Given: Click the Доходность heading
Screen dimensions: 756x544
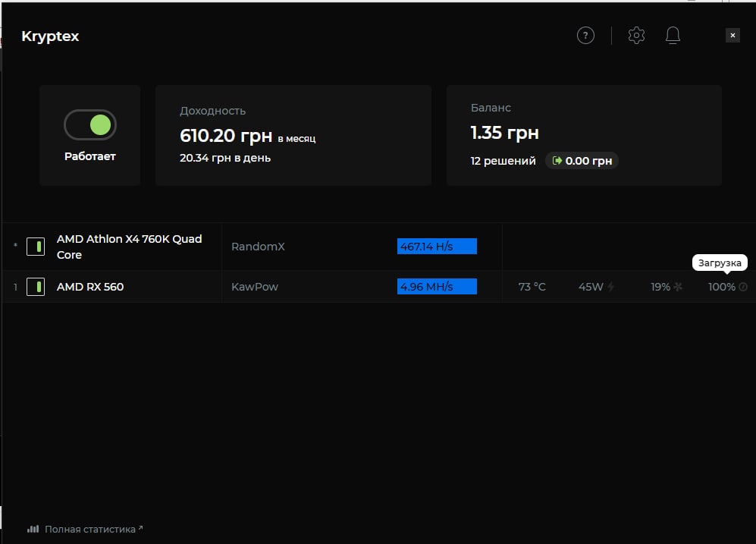Looking at the screenshot, I should [x=212, y=111].
